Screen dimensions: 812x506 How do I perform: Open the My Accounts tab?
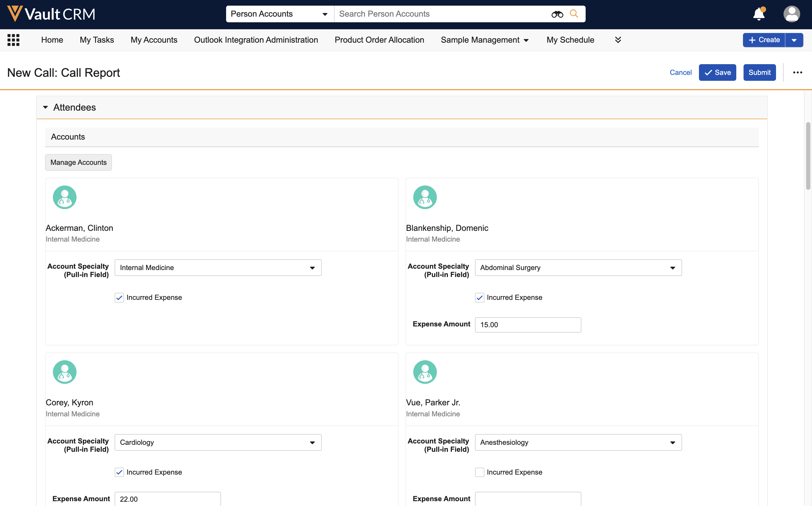click(154, 40)
